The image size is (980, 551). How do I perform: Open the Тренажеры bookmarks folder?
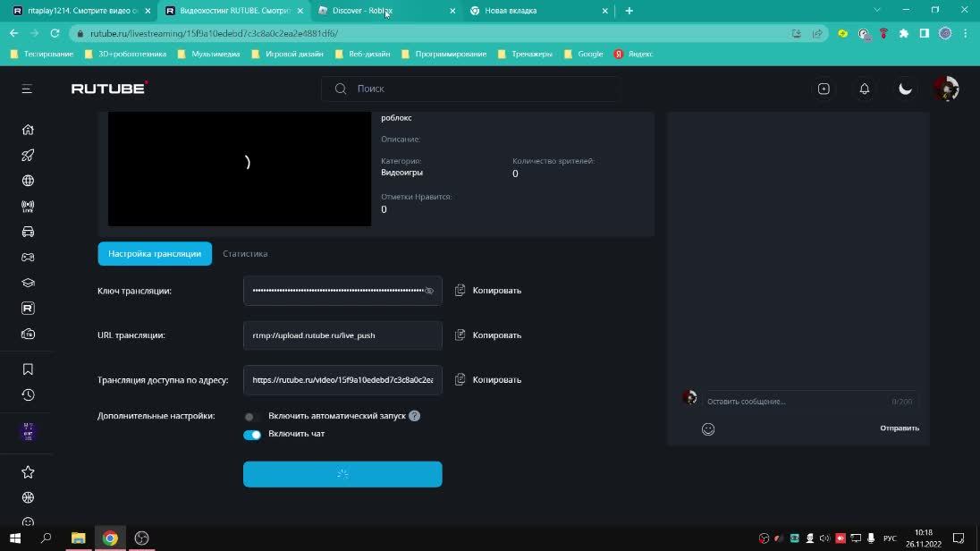(525, 54)
